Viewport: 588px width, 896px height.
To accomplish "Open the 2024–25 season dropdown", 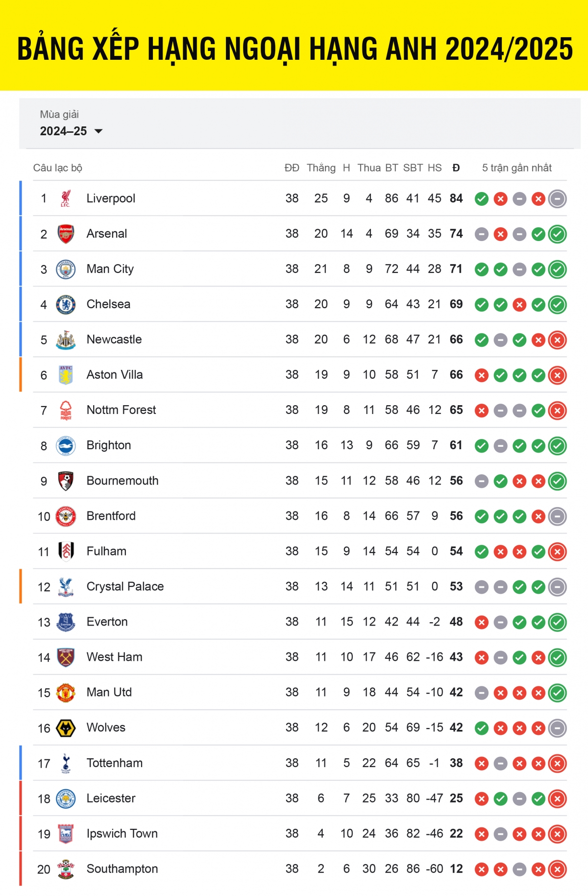I will [x=72, y=131].
